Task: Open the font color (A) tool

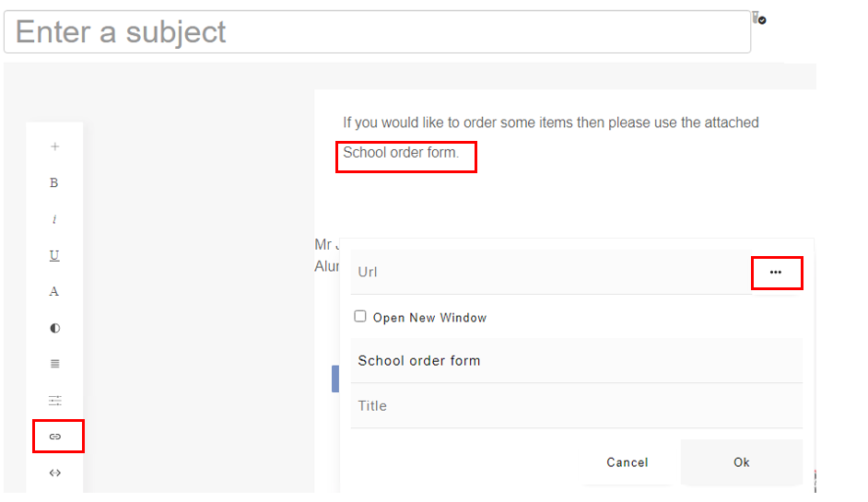Action: click(54, 291)
